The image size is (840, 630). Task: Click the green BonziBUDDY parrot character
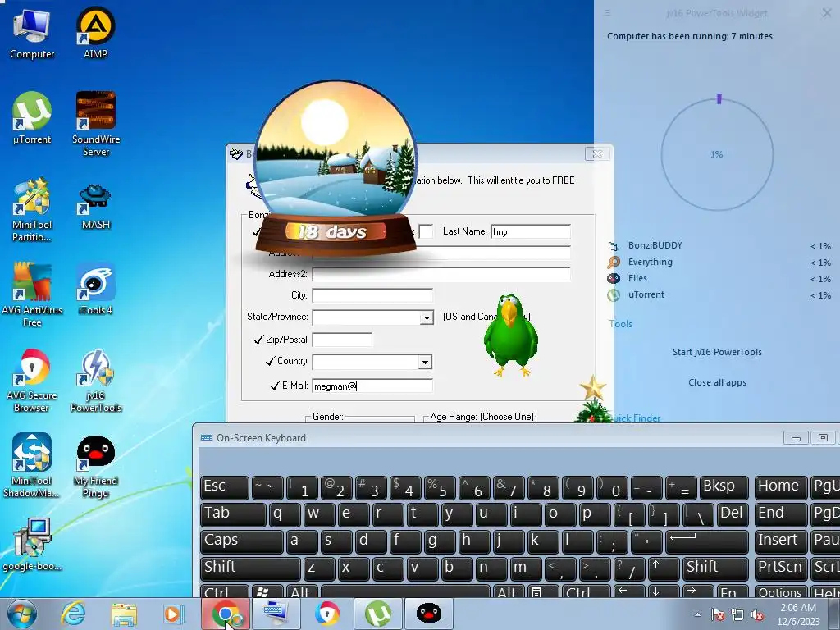coord(510,336)
